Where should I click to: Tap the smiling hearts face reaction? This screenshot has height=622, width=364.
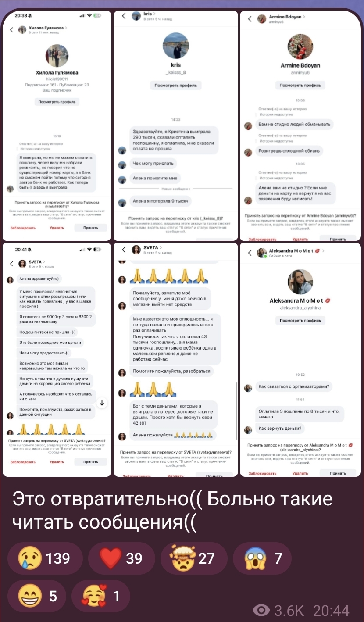point(100,596)
